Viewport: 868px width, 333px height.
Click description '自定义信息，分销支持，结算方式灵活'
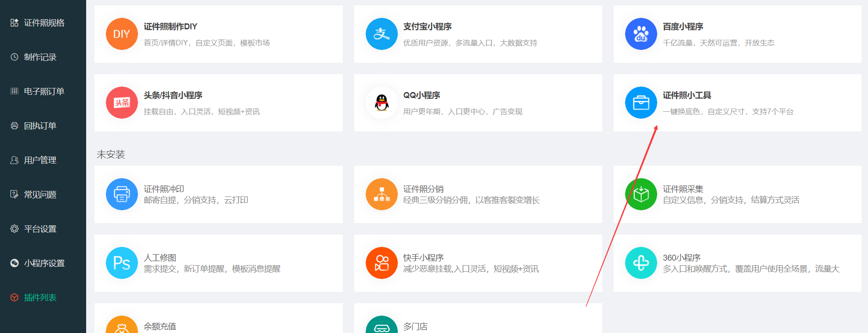[731, 200]
